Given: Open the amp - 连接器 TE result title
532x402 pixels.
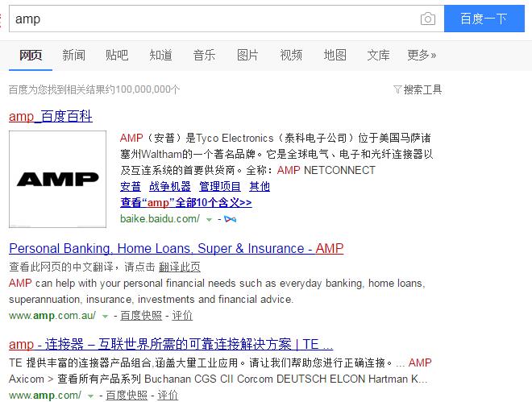Looking at the screenshot, I should [x=171, y=344].
